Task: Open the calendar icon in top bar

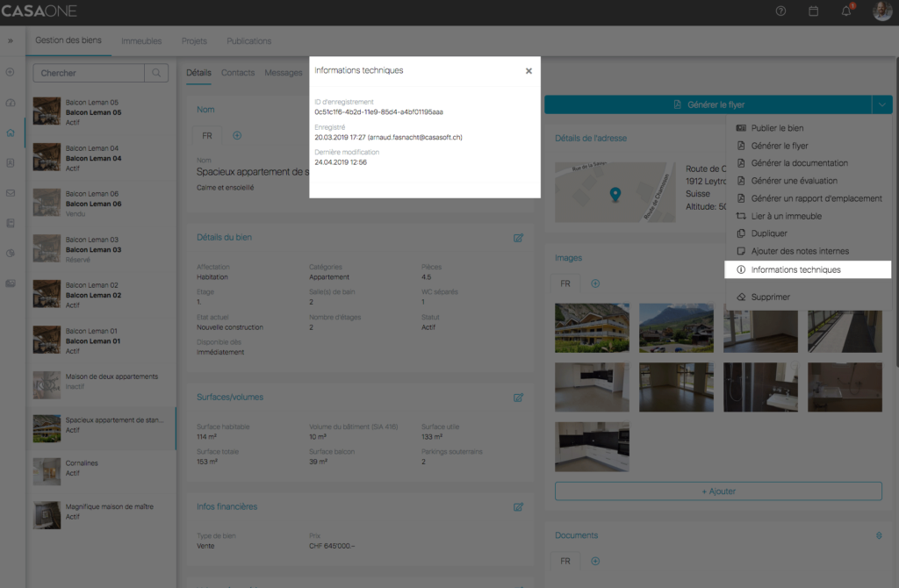Action: pos(813,11)
